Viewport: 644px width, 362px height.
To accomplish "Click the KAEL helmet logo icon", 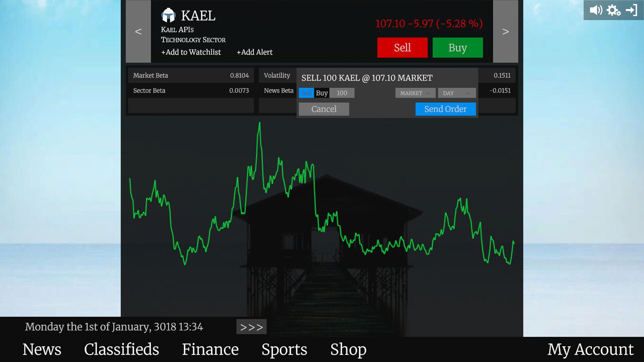I will coord(168,15).
